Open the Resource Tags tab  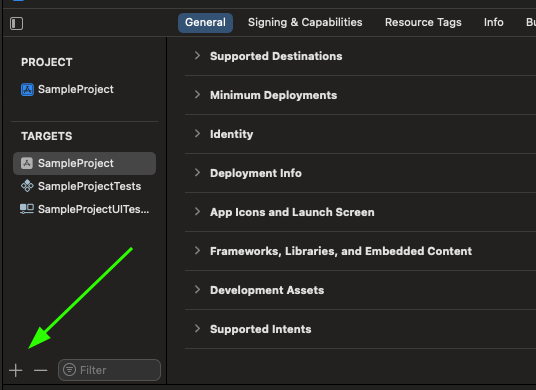[423, 23]
